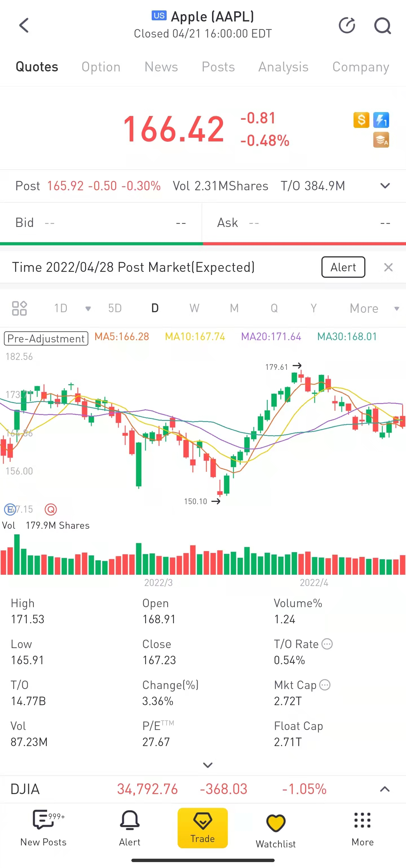Switch to the Option tab
Screen dimensions: 406x868
click(x=101, y=67)
